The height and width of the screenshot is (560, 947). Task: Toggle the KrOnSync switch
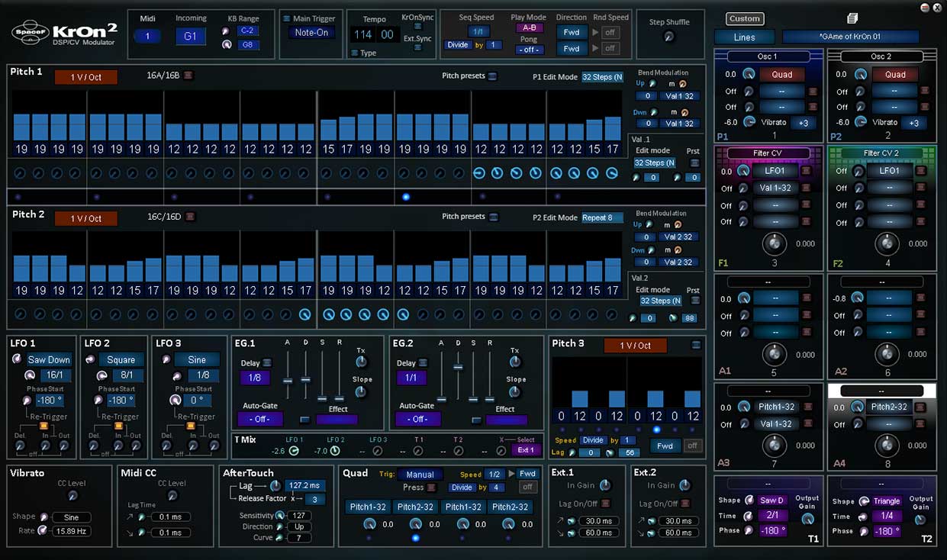pos(417,27)
